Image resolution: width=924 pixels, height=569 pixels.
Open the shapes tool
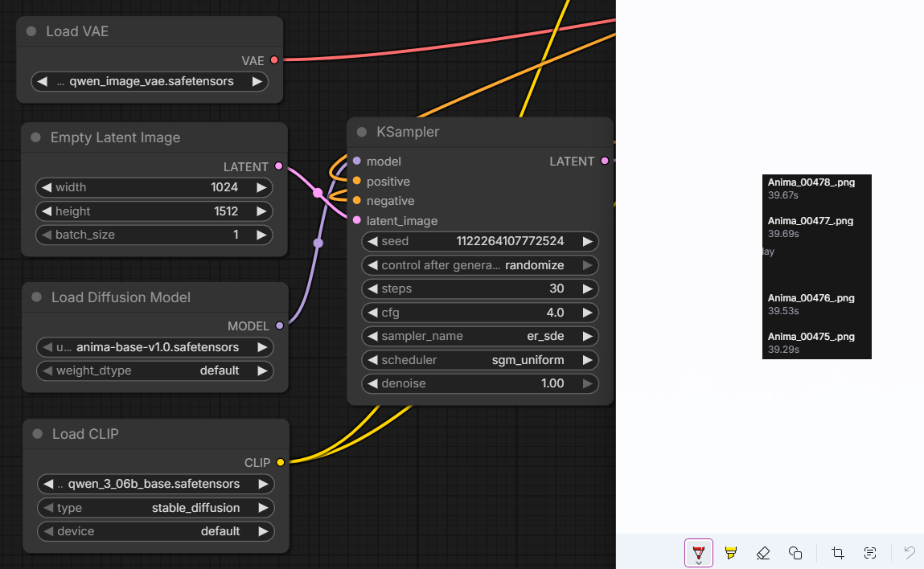[795, 552]
